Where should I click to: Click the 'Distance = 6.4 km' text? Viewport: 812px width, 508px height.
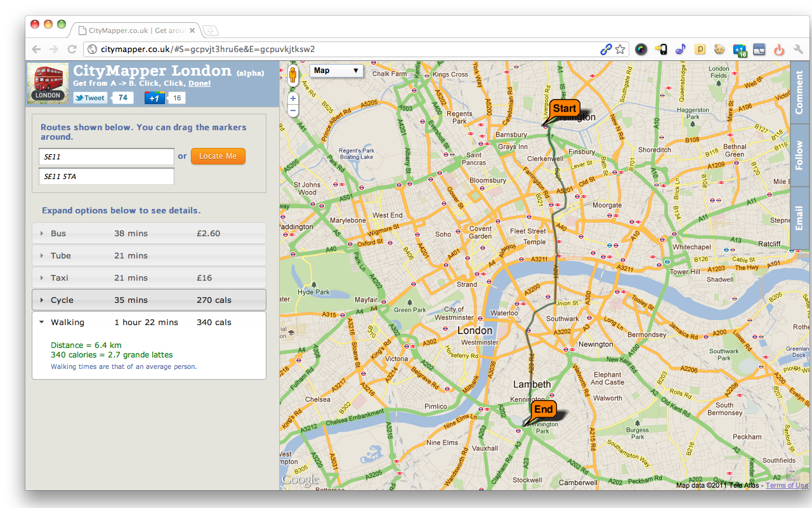click(86, 345)
